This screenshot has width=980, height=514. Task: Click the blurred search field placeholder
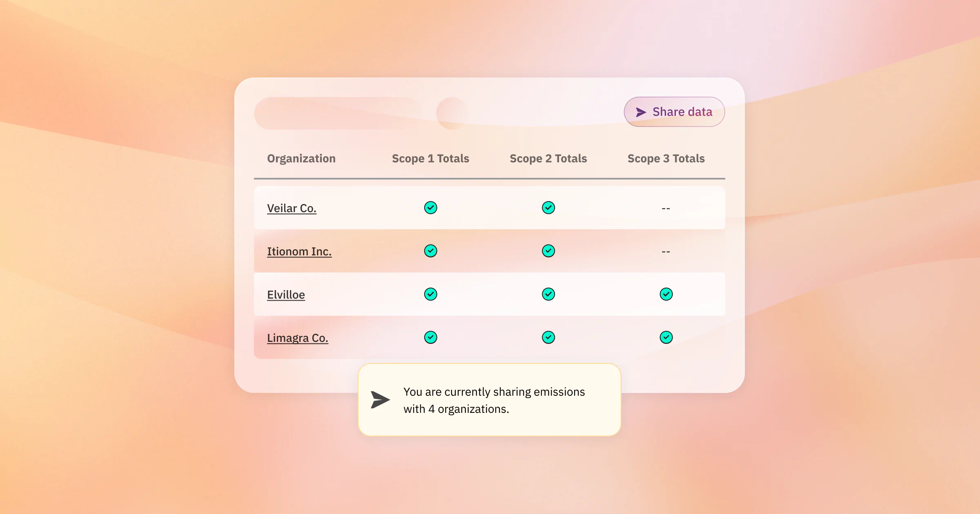click(x=337, y=113)
